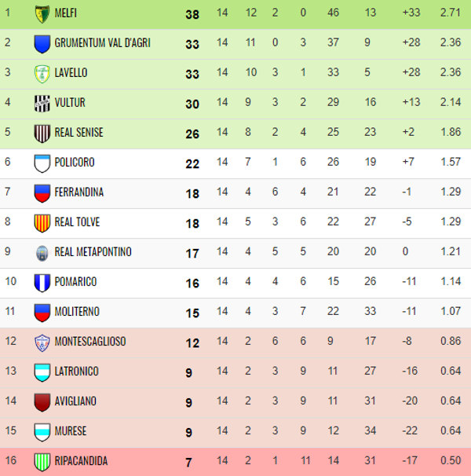Screen dimensions: 471x476
Task: Select Lavello's +28 goal difference cell
Action: coord(411,72)
